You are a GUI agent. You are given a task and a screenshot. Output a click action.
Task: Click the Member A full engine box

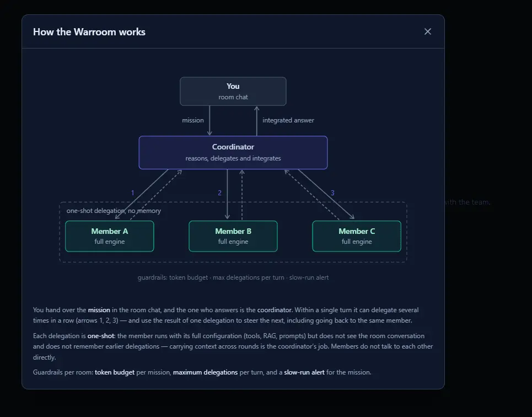pyautogui.click(x=110, y=236)
